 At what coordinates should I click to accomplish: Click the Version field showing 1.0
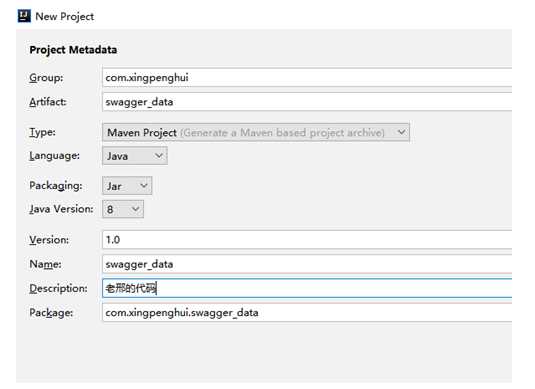click(307, 240)
